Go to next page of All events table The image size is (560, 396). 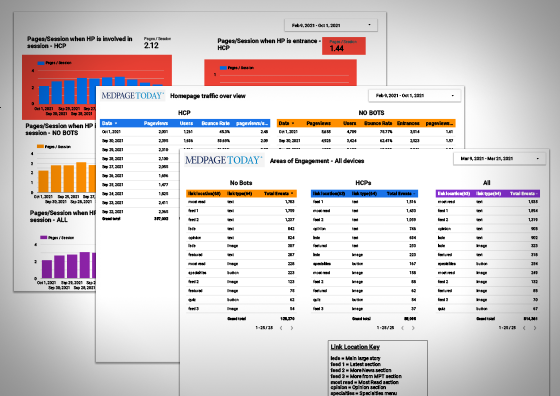(x=535, y=328)
